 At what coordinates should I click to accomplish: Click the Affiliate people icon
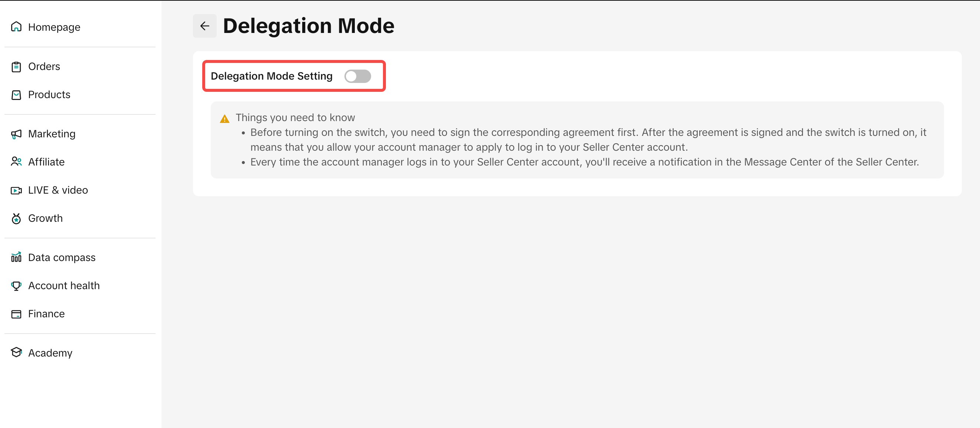pyautogui.click(x=16, y=162)
